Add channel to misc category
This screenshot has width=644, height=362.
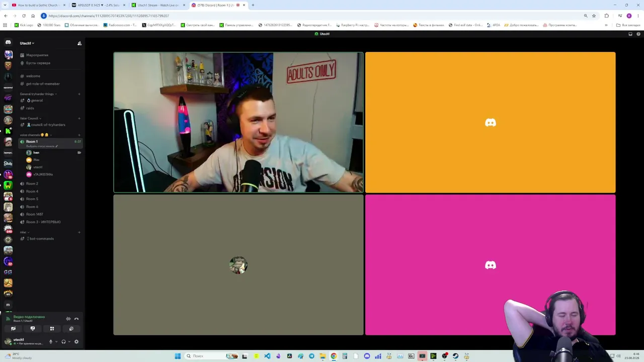pyautogui.click(x=79, y=232)
